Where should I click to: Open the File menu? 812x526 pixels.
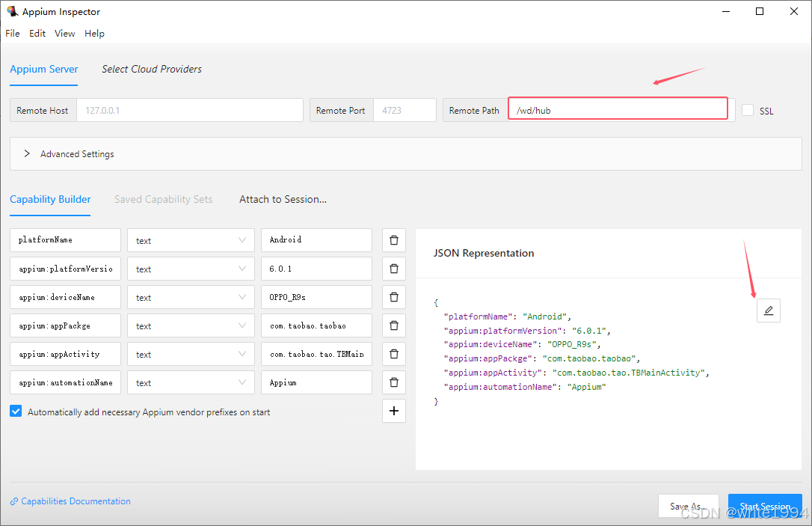coord(13,33)
